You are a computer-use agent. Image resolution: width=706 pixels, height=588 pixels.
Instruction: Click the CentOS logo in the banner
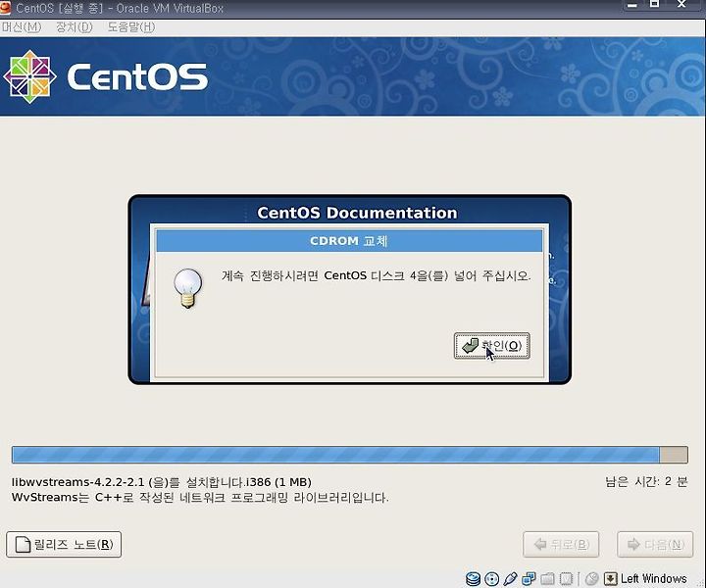106,76
